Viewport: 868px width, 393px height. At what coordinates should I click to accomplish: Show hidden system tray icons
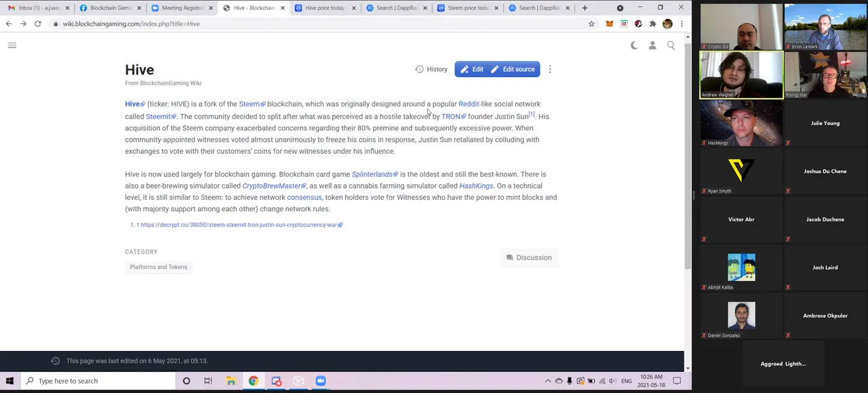click(x=548, y=381)
